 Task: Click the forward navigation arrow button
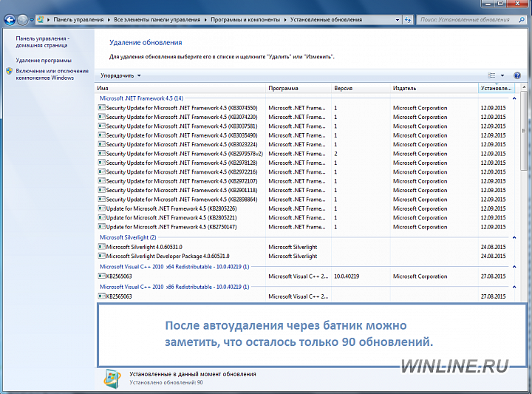[x=24, y=20]
